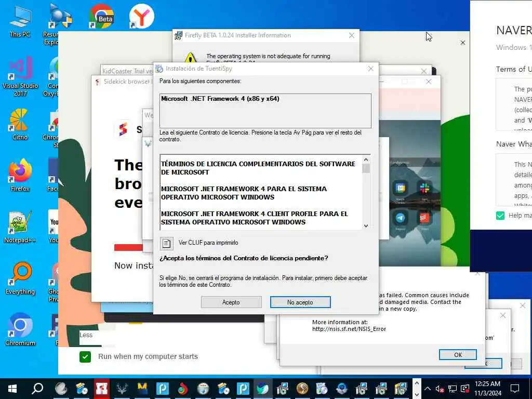Select the red-orange swirl taskbar icon

[182, 389]
